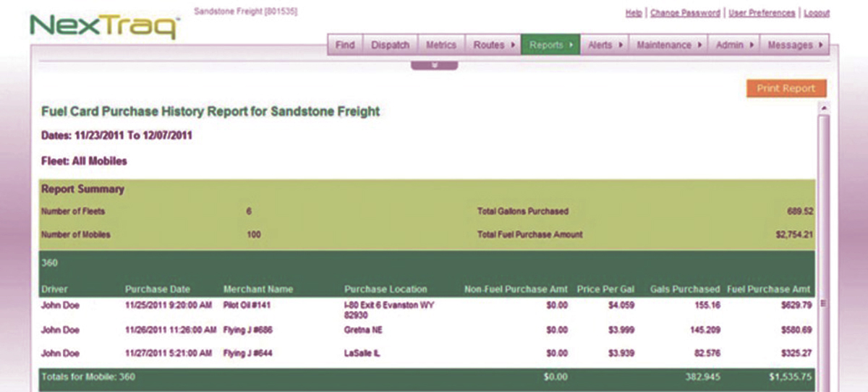
Task: Open User Preferences link
Action: pyautogui.click(x=762, y=13)
